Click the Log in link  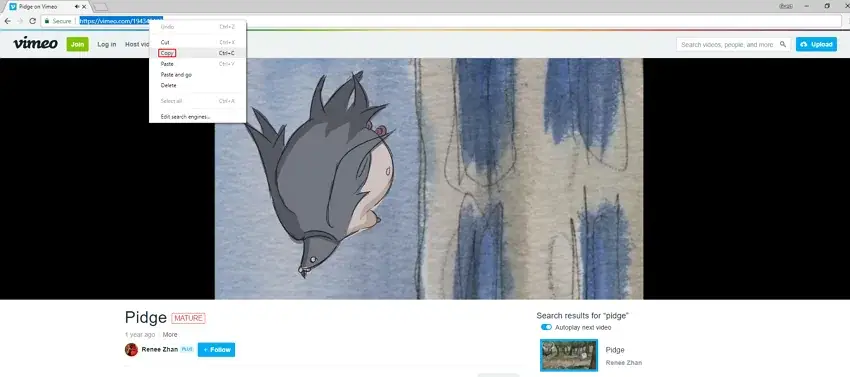[x=107, y=44]
